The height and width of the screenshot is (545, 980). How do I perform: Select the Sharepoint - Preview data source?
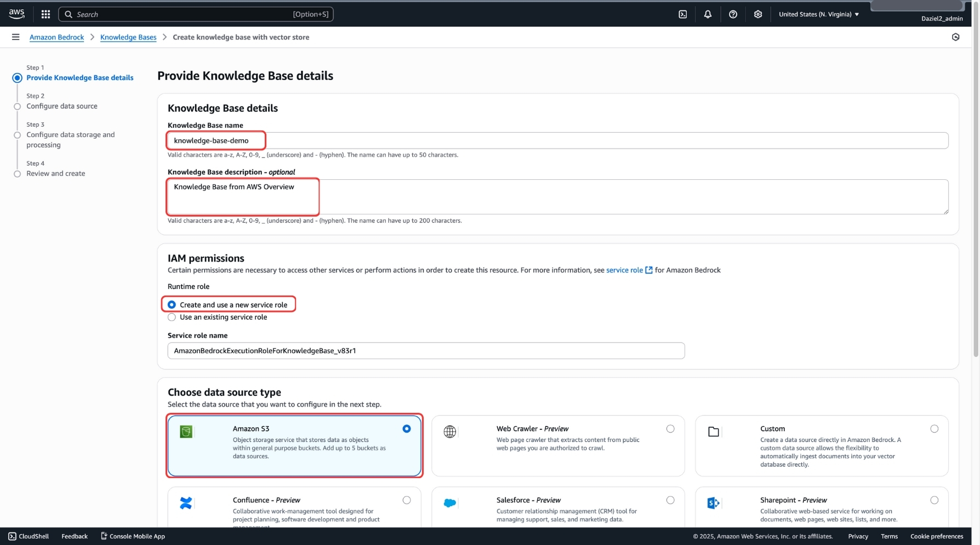[x=934, y=499]
